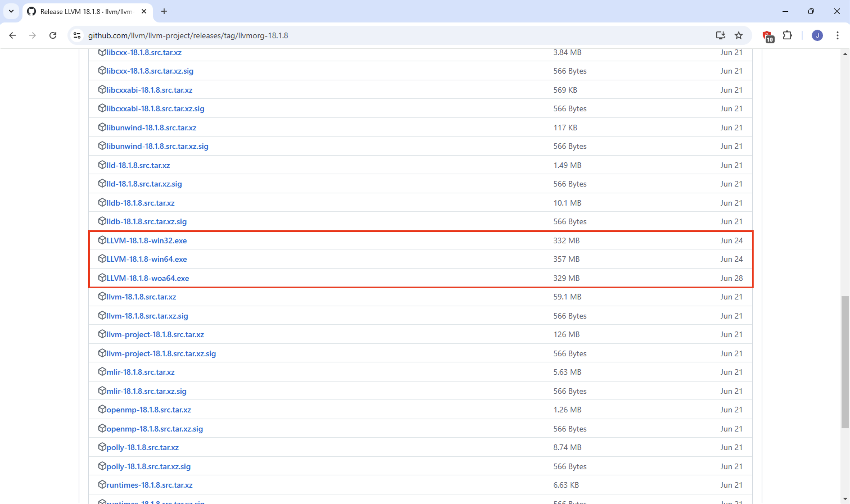
Task: Reload the page with refresh icon
Action: coord(53,35)
